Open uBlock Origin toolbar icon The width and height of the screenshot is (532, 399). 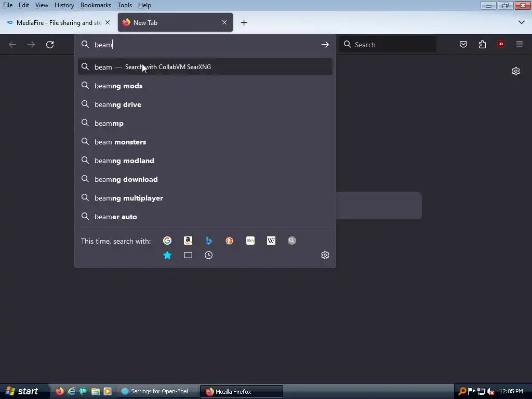(x=501, y=44)
